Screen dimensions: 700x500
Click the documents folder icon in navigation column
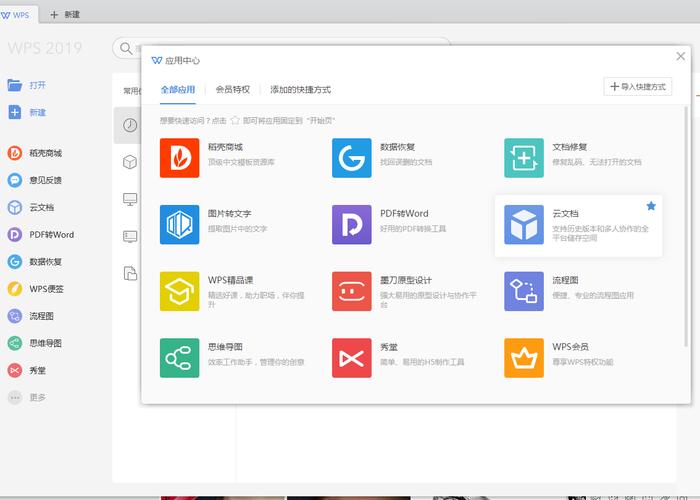pyautogui.click(x=130, y=273)
